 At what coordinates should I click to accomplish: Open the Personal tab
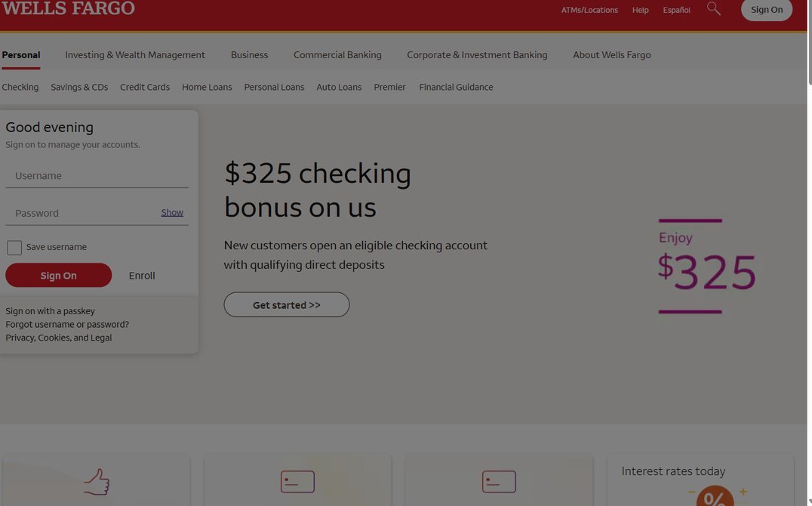click(20, 55)
